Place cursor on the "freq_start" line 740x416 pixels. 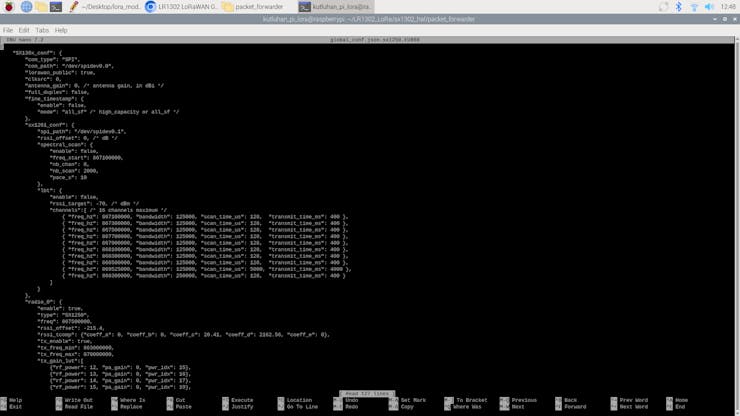(x=86, y=158)
